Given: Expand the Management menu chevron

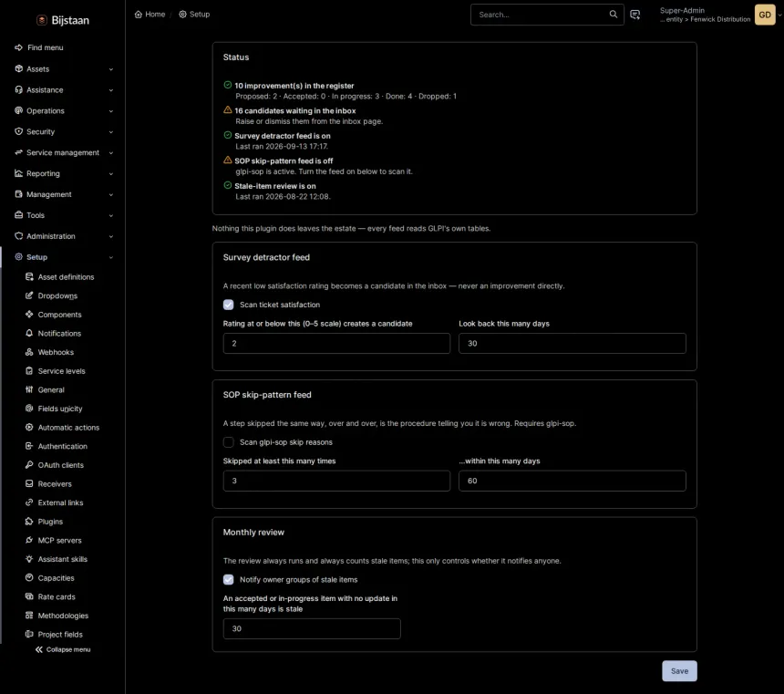Looking at the screenshot, I should coord(111,194).
